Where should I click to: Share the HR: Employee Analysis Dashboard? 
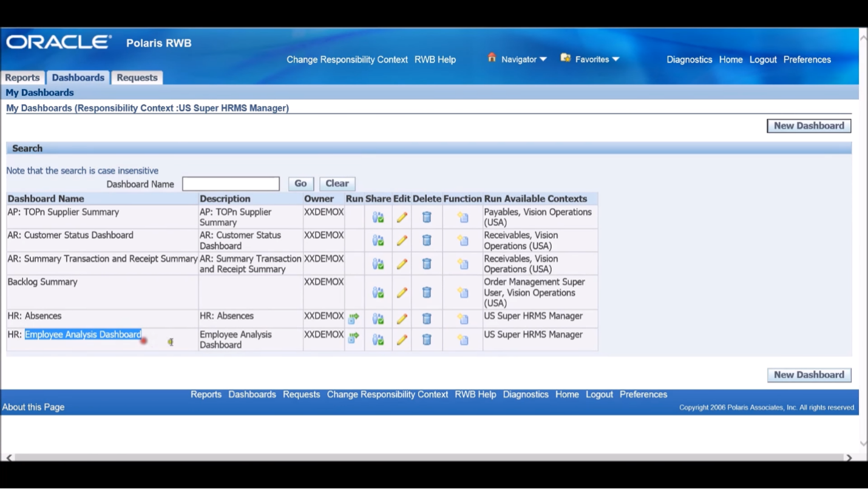pos(378,340)
